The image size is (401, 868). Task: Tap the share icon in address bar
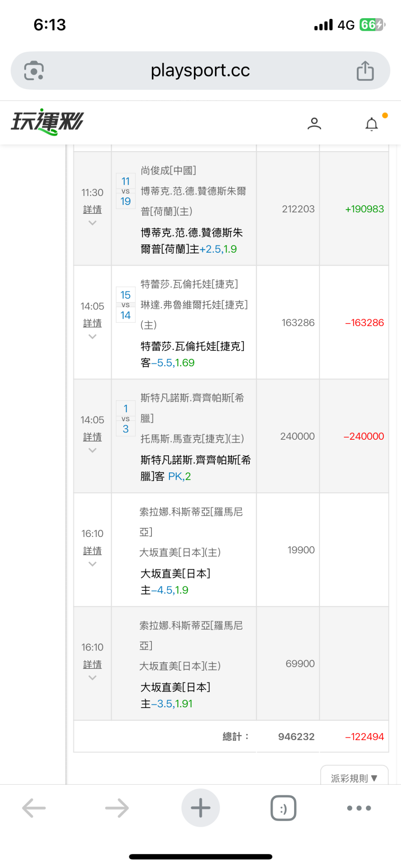pyautogui.click(x=365, y=71)
